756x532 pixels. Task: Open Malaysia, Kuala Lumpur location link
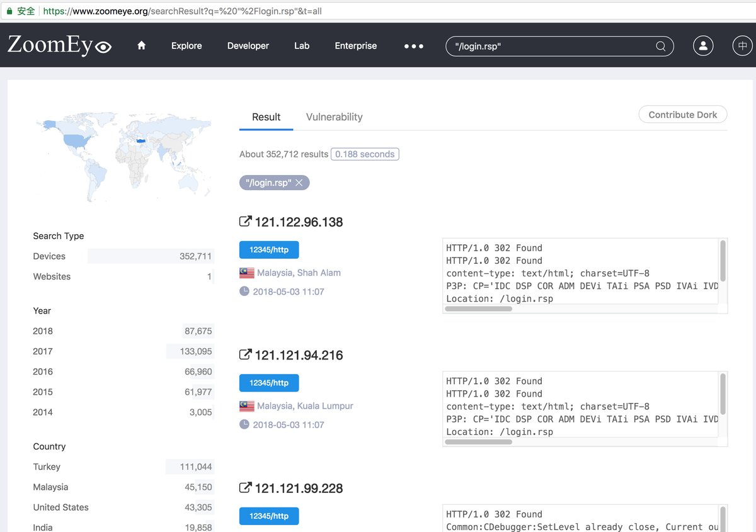click(x=305, y=406)
